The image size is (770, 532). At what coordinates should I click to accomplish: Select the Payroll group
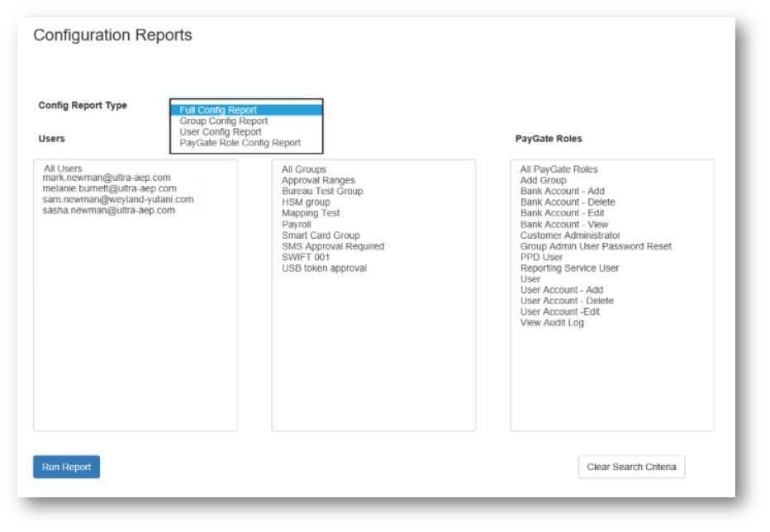pyautogui.click(x=296, y=224)
